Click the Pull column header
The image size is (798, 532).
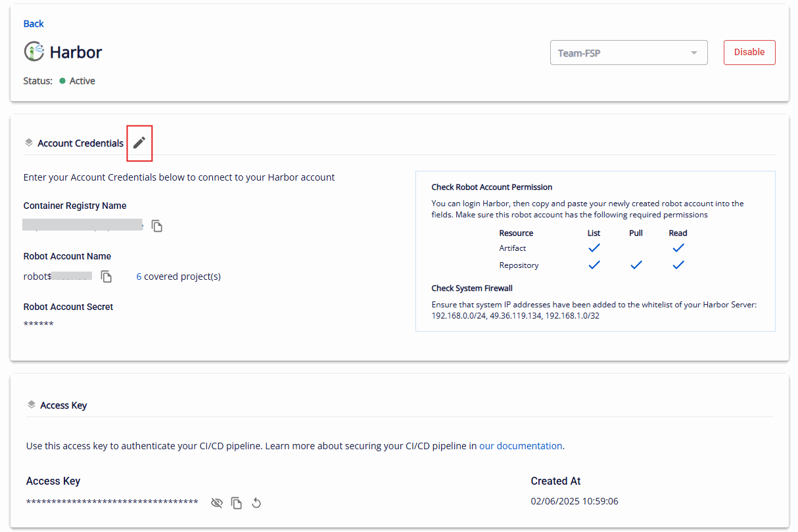pos(636,233)
